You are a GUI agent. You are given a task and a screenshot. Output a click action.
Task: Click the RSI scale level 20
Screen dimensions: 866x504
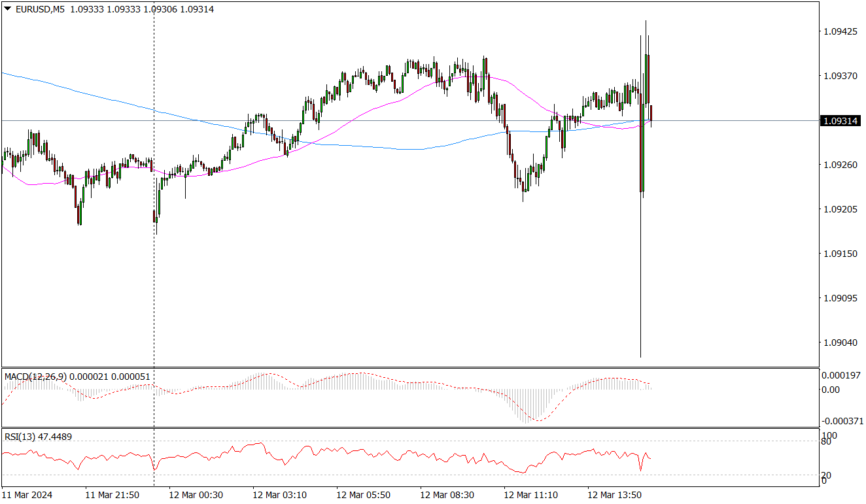(x=827, y=475)
